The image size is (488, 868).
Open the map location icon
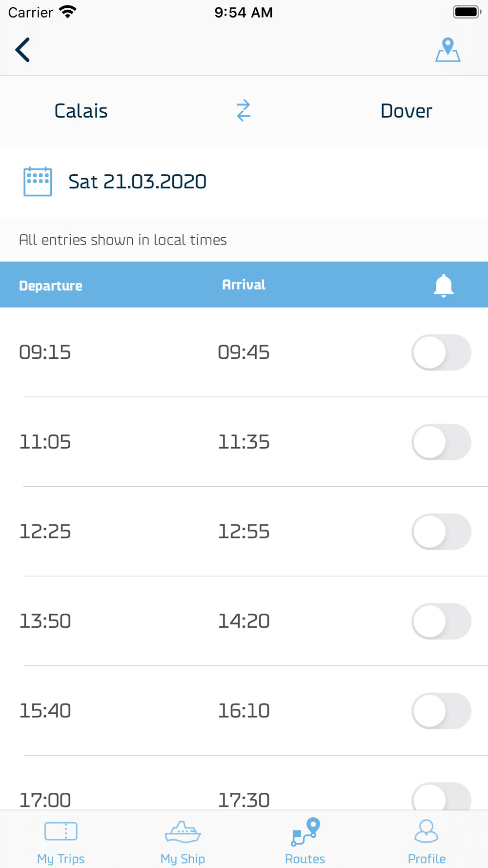447,50
